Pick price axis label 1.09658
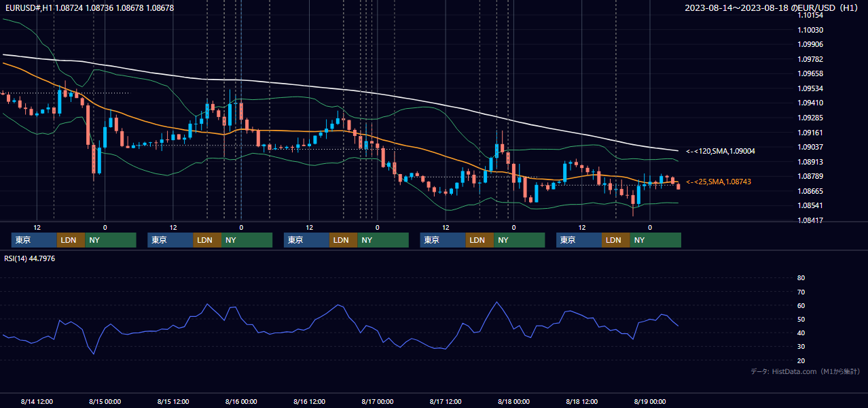The height and width of the screenshot is (408, 868). pyautogui.click(x=810, y=74)
